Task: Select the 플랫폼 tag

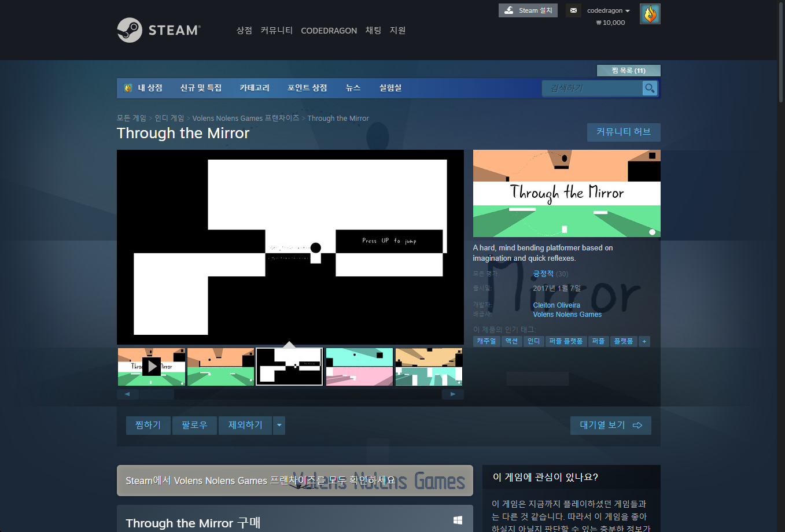Action: tap(623, 341)
